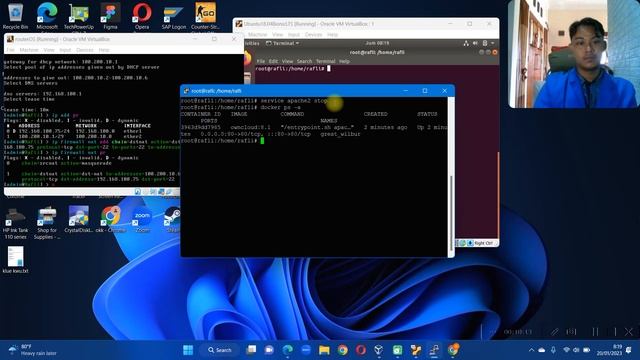640x360 pixels.
Task: Expand the Terminal app menu in Ubuntu top bar
Action: coord(282,43)
